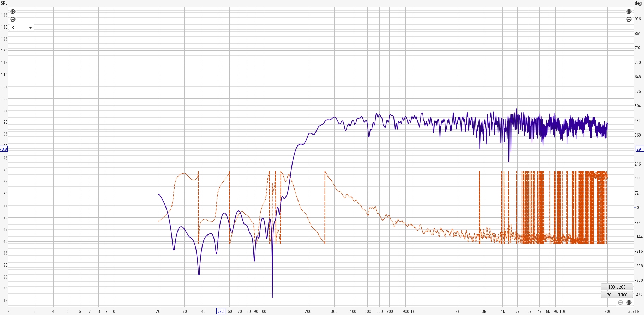
Task: Zoom in SPL axis at top left
Action: click(x=13, y=12)
